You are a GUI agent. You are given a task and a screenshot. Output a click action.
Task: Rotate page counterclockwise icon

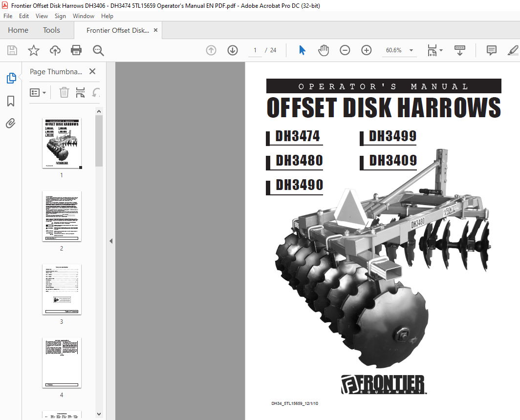click(x=96, y=92)
